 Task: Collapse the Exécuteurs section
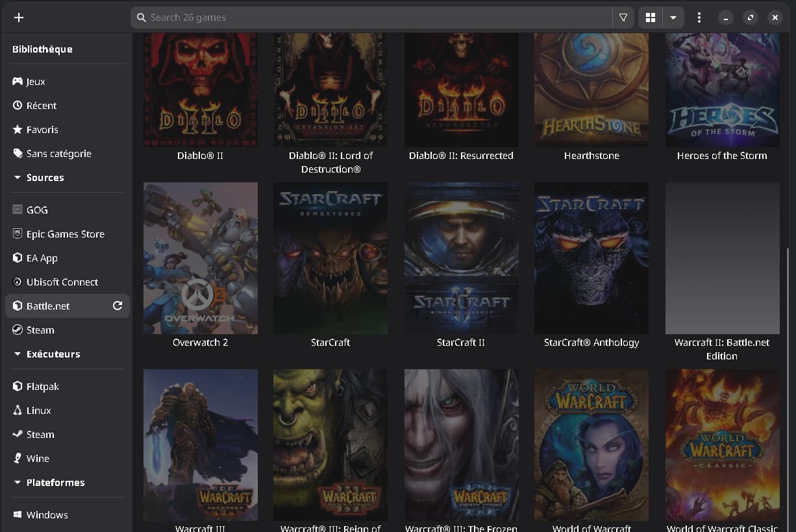point(18,354)
